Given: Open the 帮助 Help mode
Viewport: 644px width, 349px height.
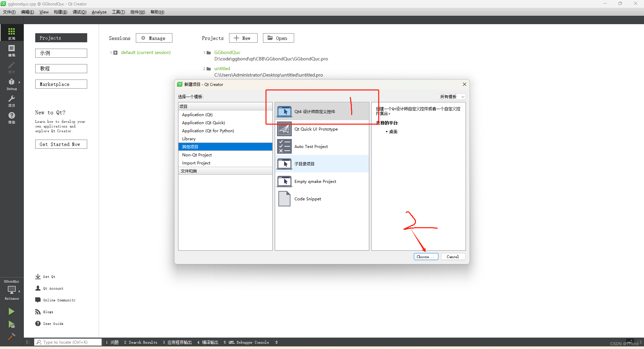Looking at the screenshot, I should pyautogui.click(x=12, y=117).
